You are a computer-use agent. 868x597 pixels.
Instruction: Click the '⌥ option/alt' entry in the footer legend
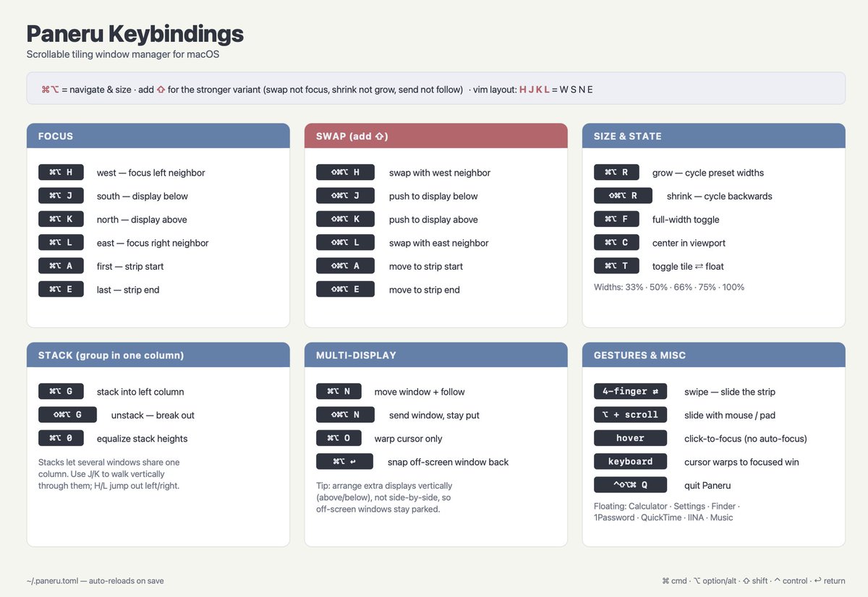click(715, 580)
